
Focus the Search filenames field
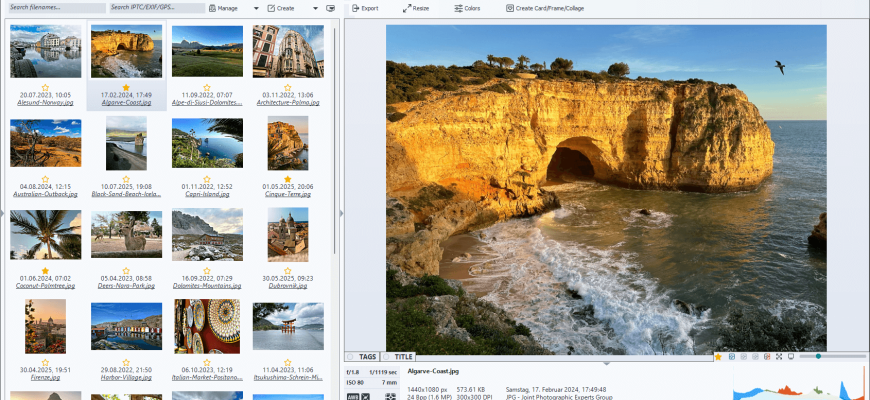tap(57, 8)
